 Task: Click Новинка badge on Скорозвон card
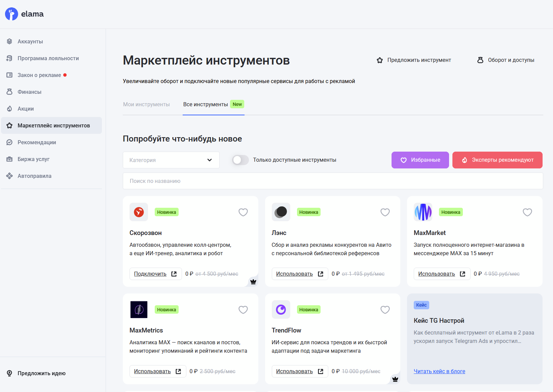tap(167, 212)
